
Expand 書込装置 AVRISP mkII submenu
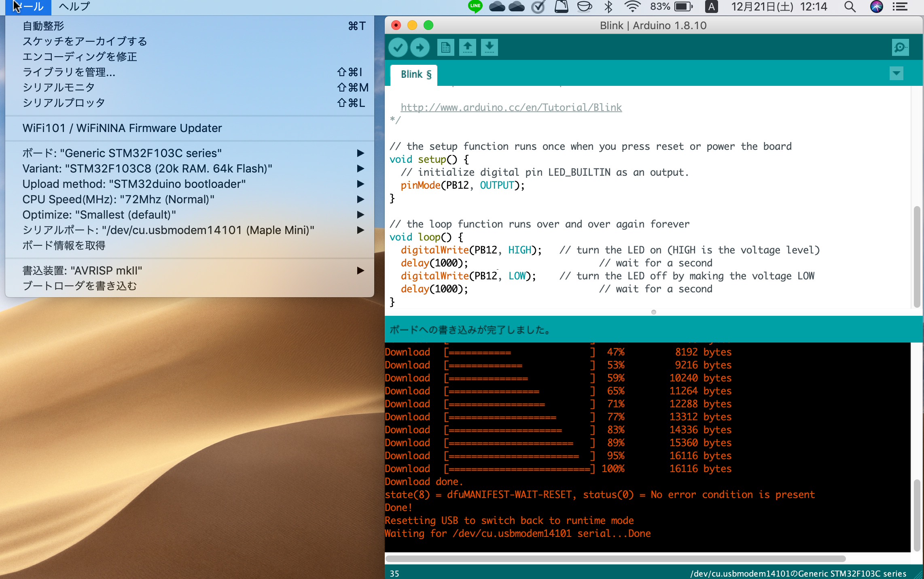tap(190, 270)
